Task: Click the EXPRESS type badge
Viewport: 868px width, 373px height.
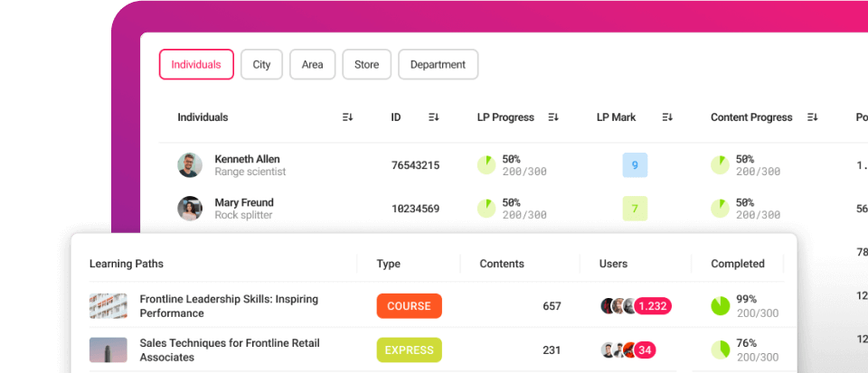Action: click(409, 350)
